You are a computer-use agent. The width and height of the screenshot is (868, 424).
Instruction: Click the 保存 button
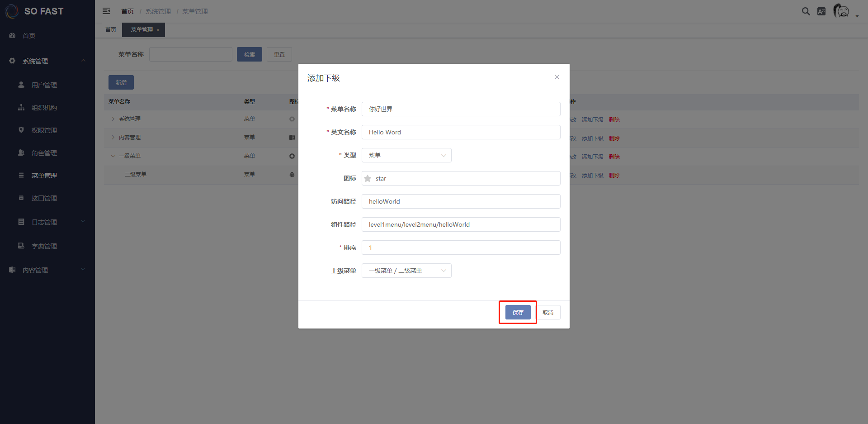(518, 312)
